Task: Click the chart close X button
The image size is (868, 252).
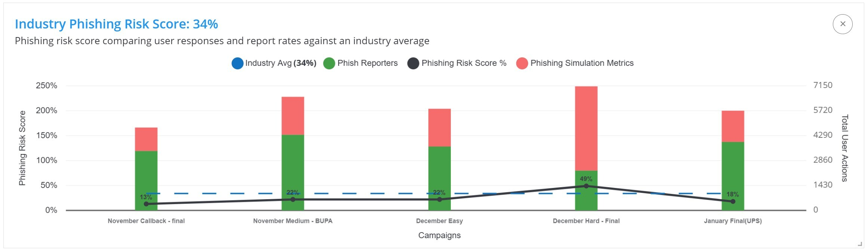Action: (842, 24)
